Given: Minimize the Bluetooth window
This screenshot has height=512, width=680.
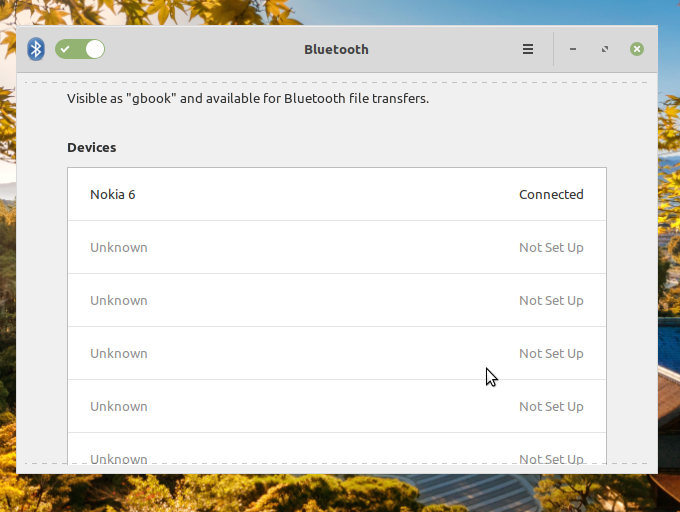Looking at the screenshot, I should coord(573,49).
